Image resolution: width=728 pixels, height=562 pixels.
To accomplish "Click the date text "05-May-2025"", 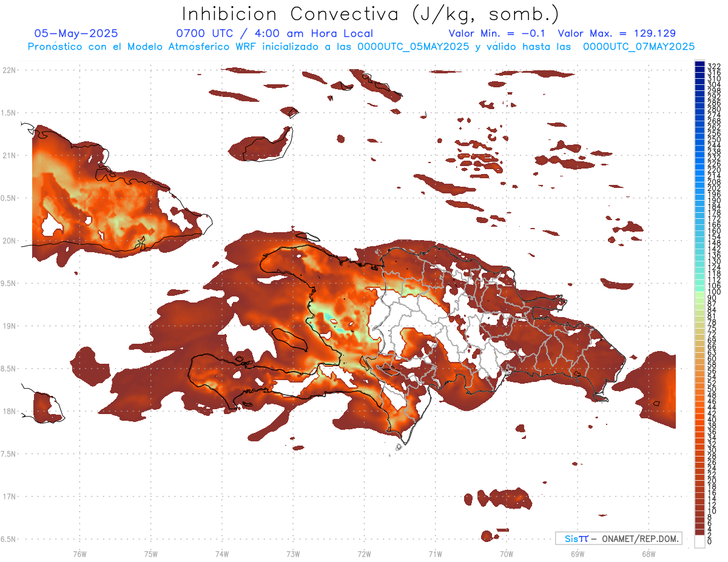I will click(x=76, y=33).
